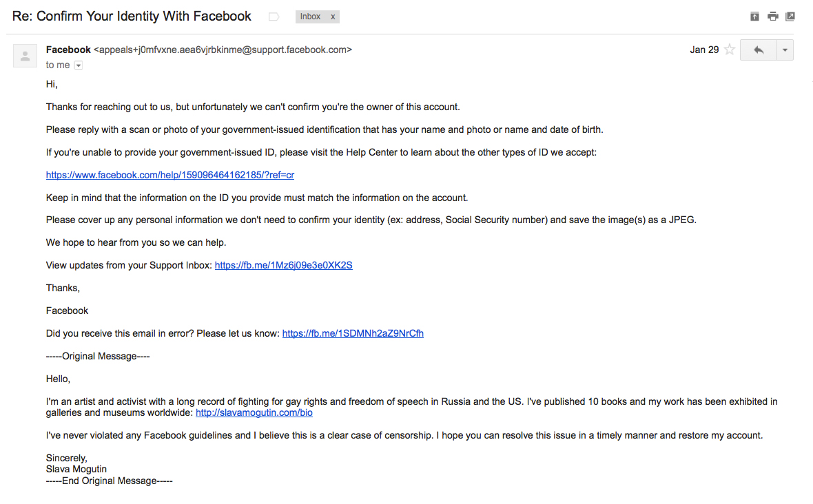Open the conversation in a new window
The image size is (813, 504).
tap(790, 17)
